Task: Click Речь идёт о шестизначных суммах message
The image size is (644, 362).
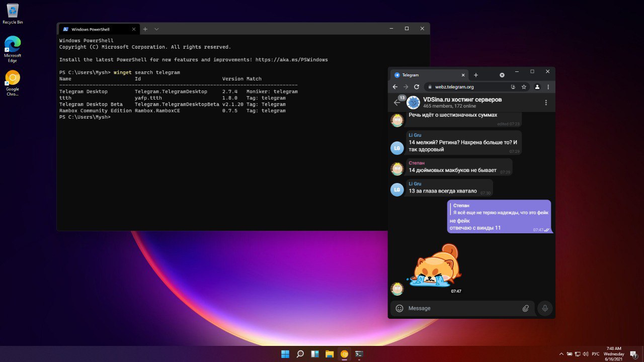Action: click(453, 115)
